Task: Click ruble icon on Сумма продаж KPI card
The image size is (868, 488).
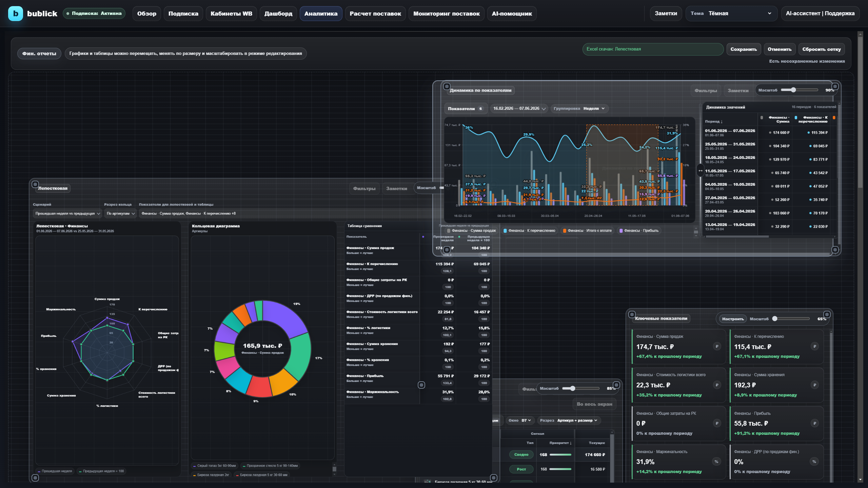Action: [717, 346]
